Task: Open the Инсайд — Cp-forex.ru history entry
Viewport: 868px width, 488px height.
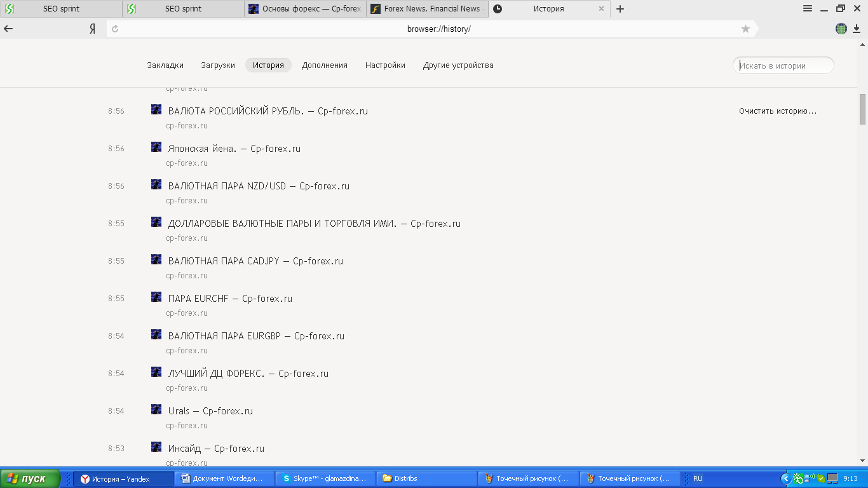Action: pos(216,449)
